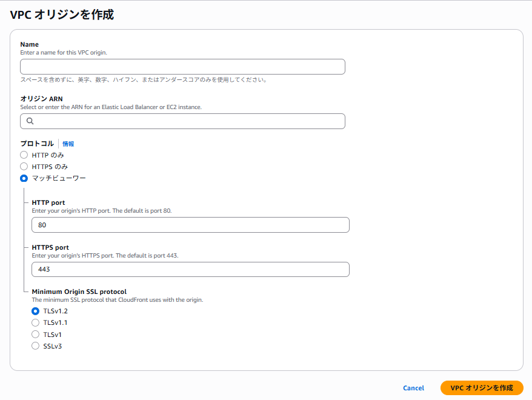Choose the マッチビューワー protocol option

pyautogui.click(x=24, y=178)
